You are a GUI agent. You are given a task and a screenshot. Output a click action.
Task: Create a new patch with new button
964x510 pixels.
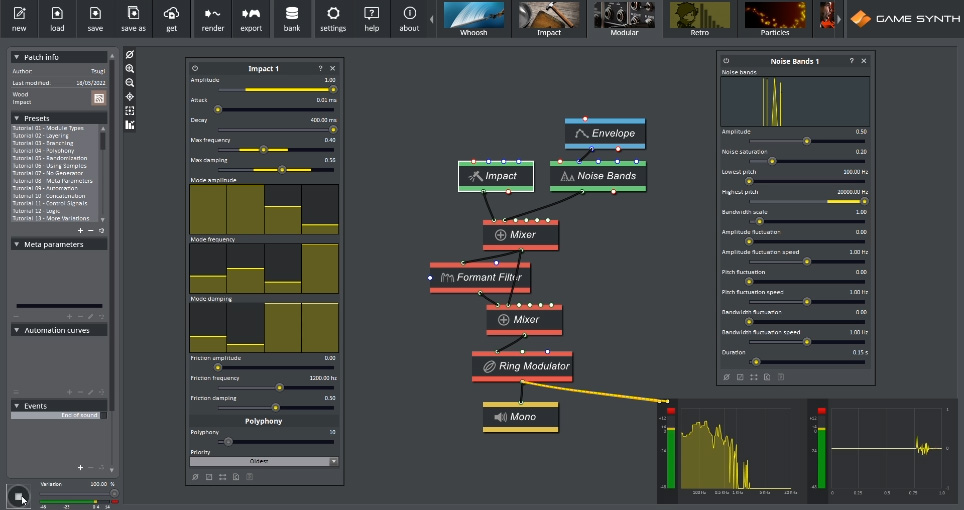[19, 18]
